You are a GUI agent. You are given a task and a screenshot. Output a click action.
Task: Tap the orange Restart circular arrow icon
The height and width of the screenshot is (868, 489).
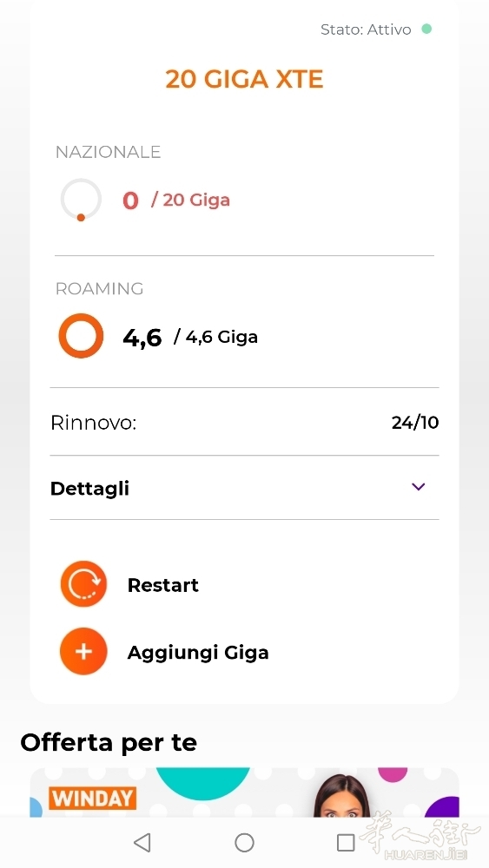(83, 584)
